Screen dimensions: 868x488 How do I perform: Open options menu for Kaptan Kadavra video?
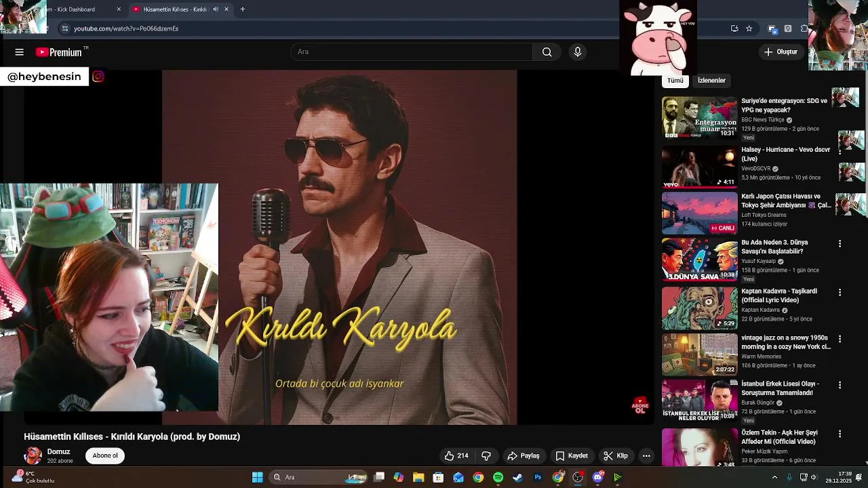tap(840, 292)
